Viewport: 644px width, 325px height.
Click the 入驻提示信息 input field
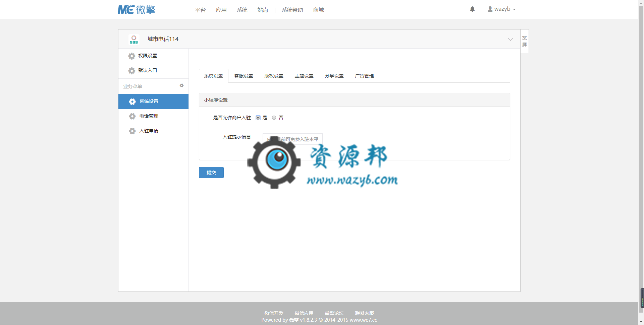coord(292,139)
